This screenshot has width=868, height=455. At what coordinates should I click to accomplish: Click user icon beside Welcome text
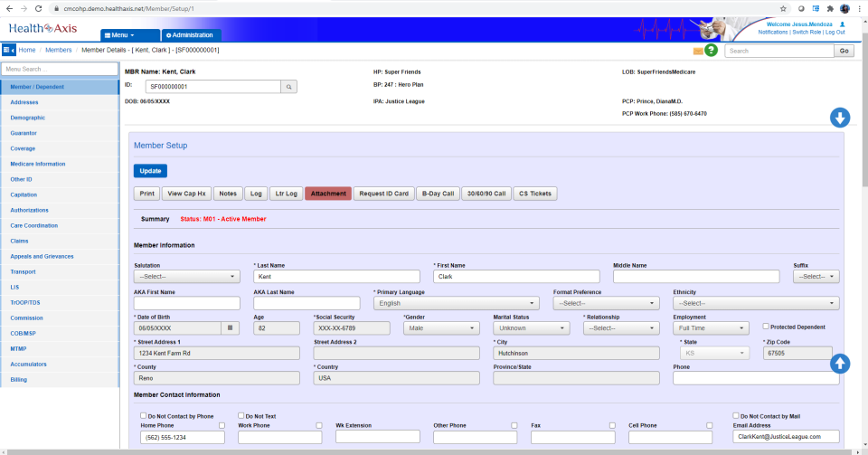point(843,24)
